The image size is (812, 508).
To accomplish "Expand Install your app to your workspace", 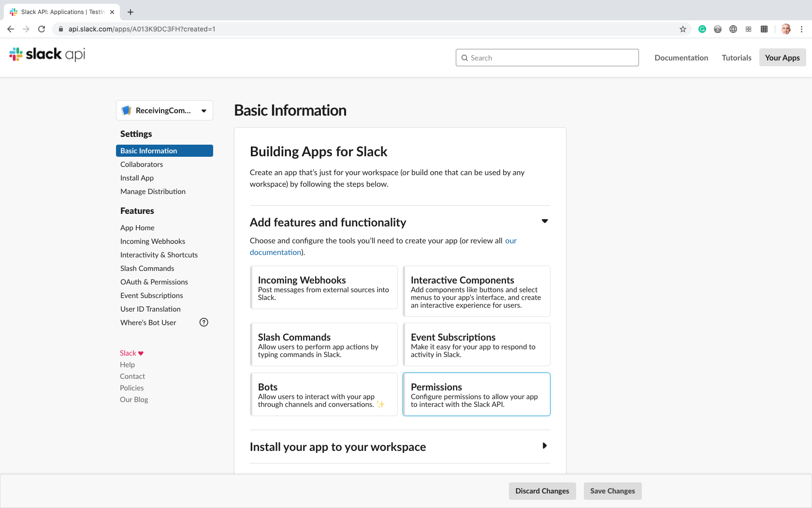I will click(x=545, y=446).
